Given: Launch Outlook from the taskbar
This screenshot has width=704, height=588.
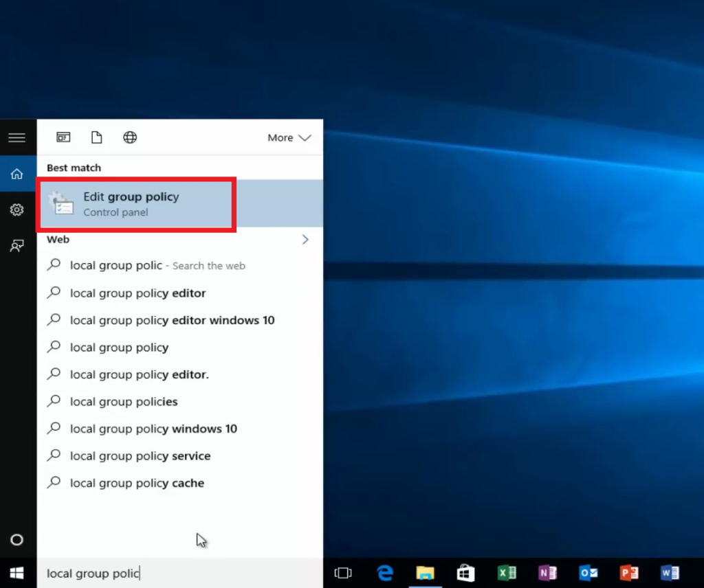Looking at the screenshot, I should click(588, 573).
